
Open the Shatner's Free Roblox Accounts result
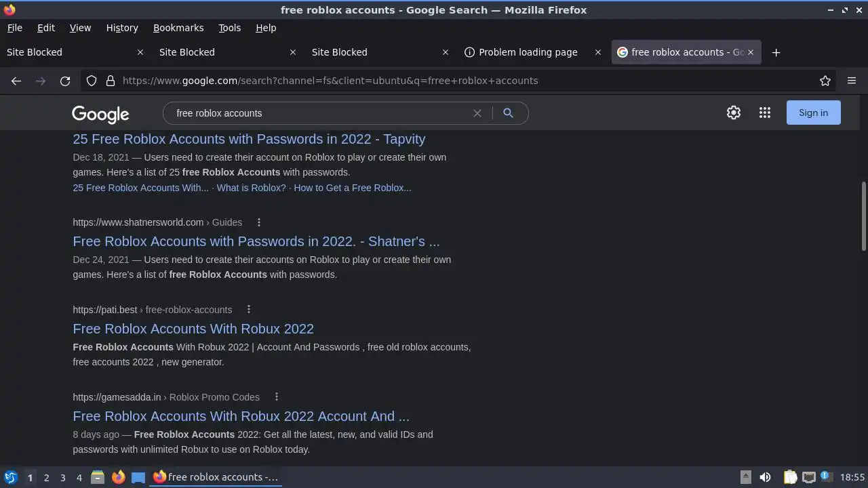256,241
